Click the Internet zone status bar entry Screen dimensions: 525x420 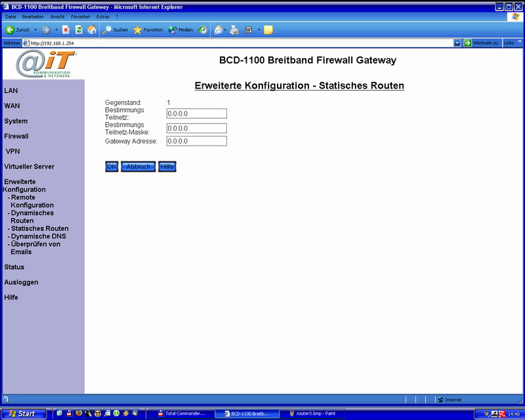point(450,400)
